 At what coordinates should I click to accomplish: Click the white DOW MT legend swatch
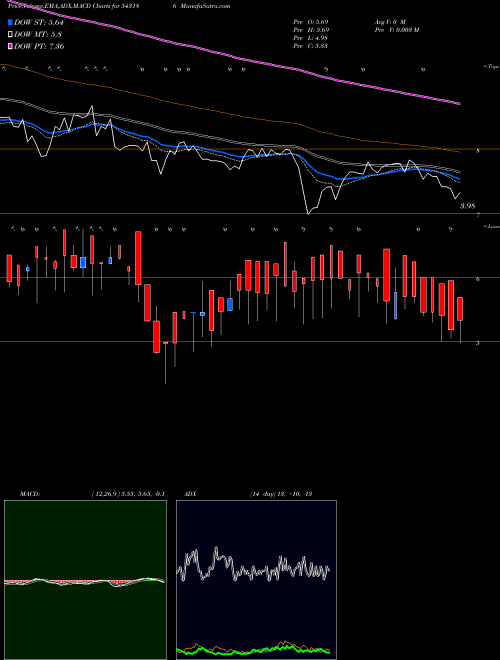click(x=10, y=34)
